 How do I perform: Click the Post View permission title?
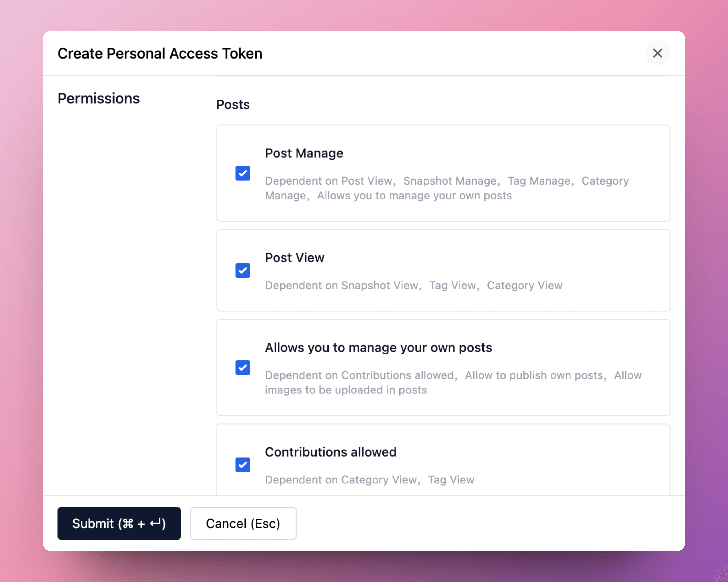(x=294, y=258)
